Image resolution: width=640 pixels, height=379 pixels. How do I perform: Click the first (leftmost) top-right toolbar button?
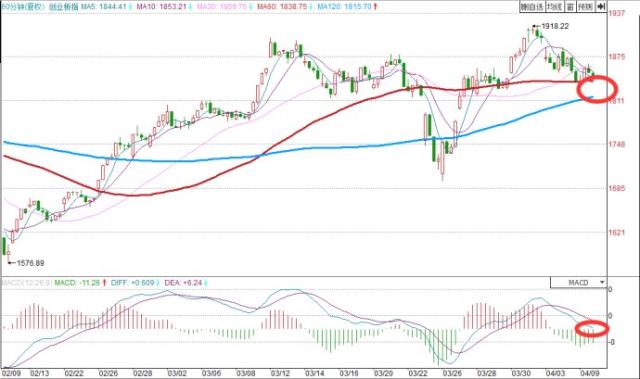tap(532, 7)
